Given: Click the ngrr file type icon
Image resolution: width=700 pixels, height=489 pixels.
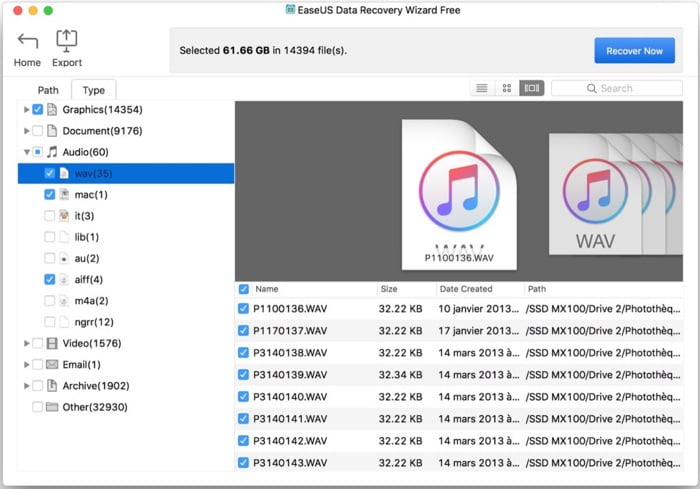Looking at the screenshot, I should pyautogui.click(x=64, y=322).
